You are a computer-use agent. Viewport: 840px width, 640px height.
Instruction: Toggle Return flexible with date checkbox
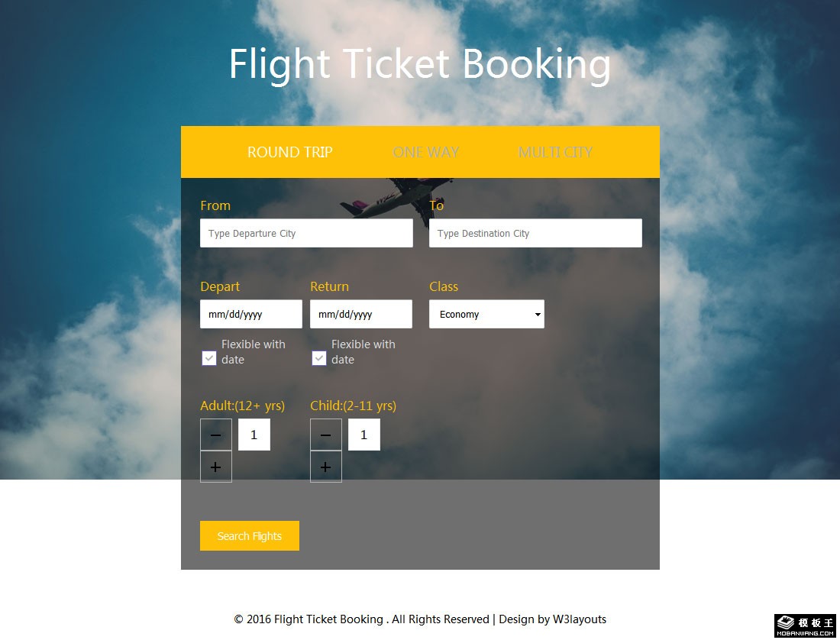319,358
